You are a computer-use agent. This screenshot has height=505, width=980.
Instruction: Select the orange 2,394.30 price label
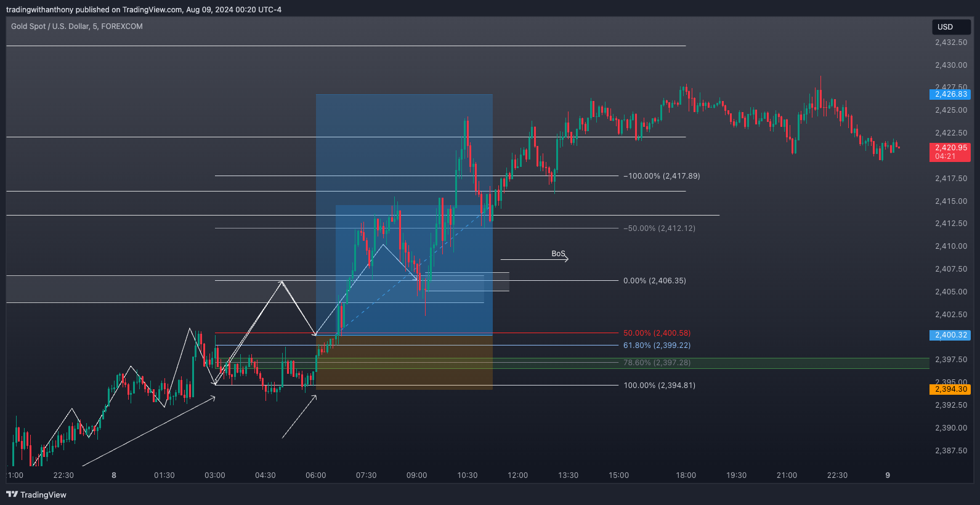(950, 389)
